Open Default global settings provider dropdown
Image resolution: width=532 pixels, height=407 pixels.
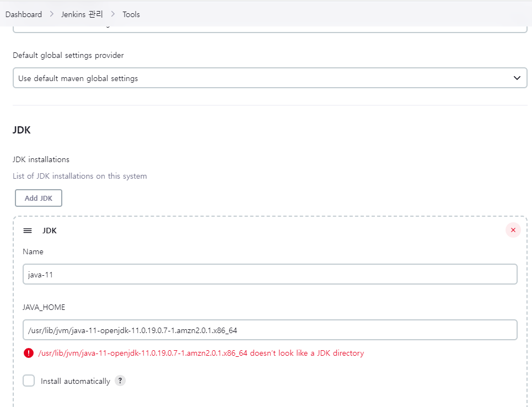click(x=270, y=78)
